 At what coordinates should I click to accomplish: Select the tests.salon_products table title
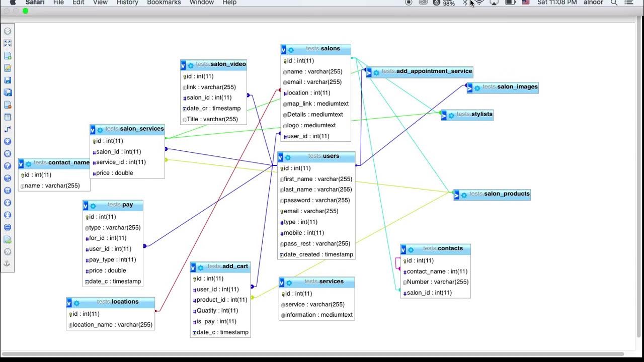(499, 194)
